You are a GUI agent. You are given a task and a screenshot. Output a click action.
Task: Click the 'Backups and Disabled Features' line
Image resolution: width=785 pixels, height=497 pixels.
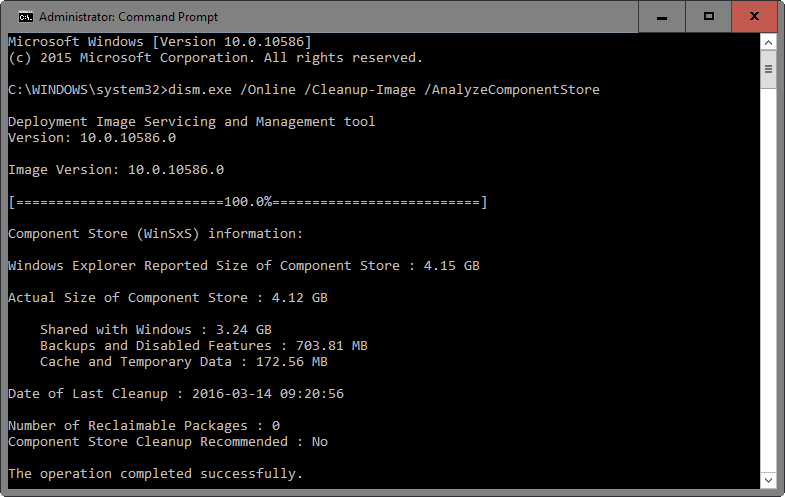pos(204,346)
